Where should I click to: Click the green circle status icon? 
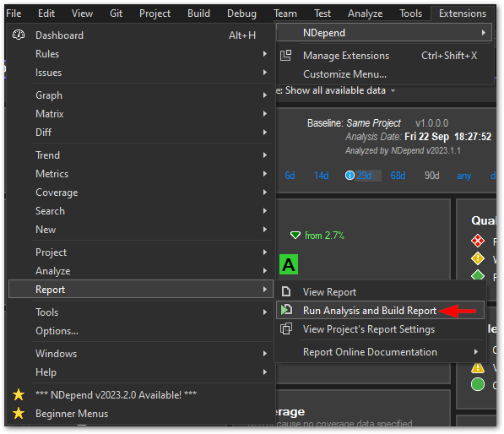[478, 384]
